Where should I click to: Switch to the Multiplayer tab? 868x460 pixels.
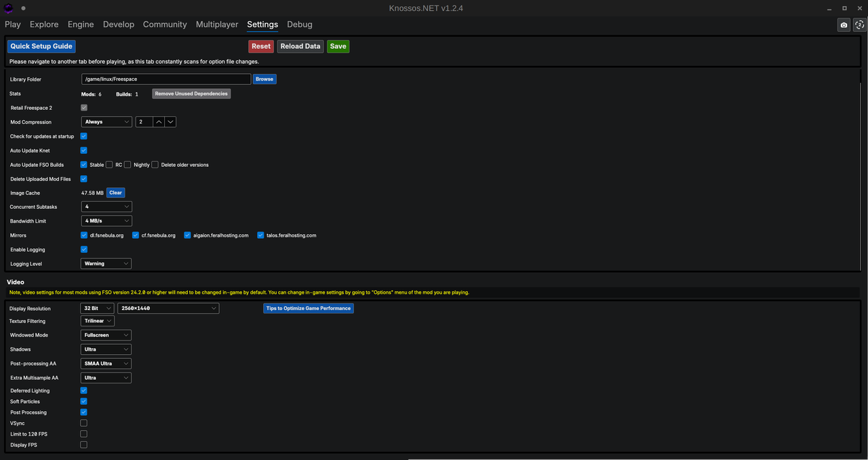tap(217, 24)
